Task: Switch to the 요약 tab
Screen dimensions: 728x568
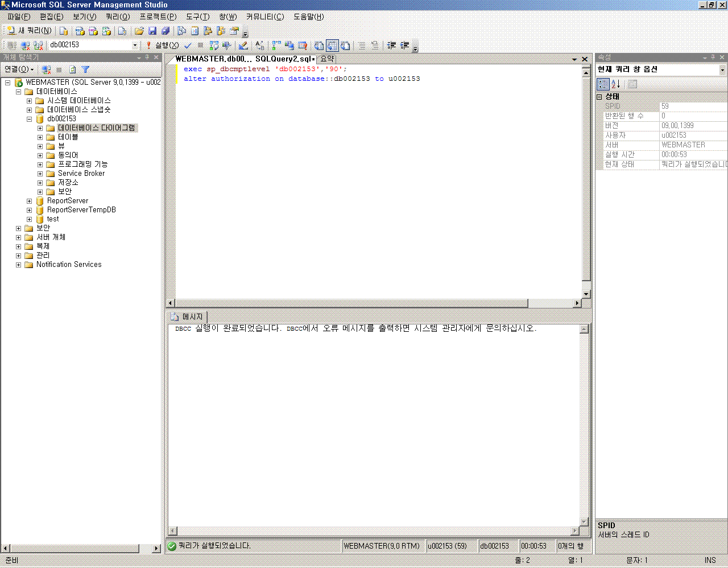Action: (x=327, y=59)
